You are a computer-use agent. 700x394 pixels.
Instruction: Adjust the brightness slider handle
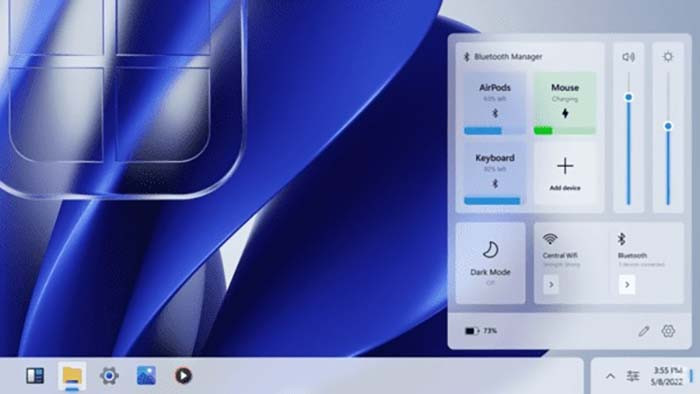click(x=668, y=126)
